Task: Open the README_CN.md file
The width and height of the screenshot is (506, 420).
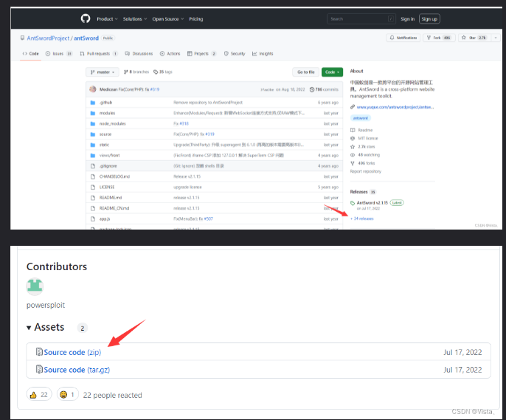Action: [114, 208]
